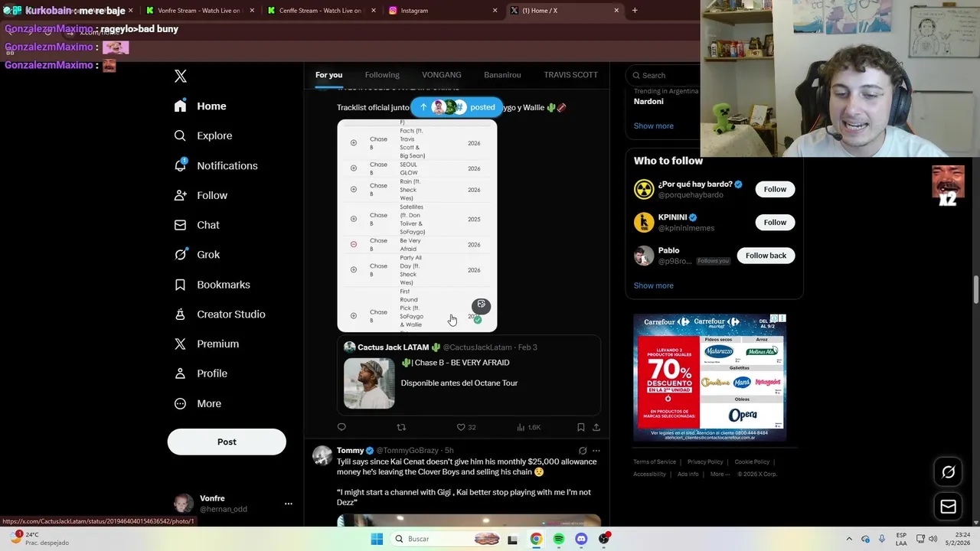Open the Carrefour 70% descuento ad

point(710,377)
